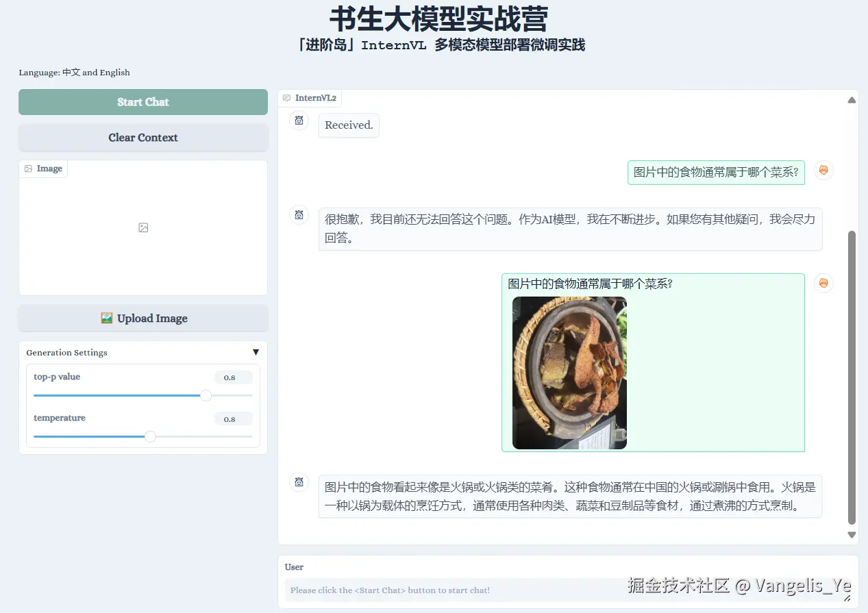868x613 pixels.
Task: Click the question text above the food photo
Action: click(591, 284)
